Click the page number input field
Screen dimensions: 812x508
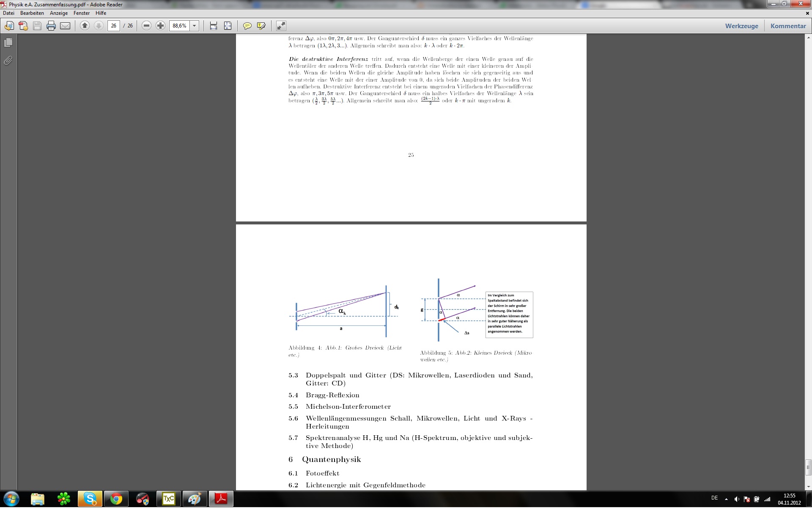(114, 26)
